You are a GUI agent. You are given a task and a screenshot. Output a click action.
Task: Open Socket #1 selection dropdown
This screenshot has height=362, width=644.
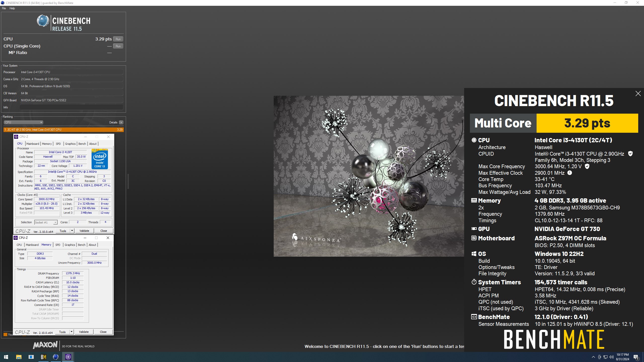tap(46, 222)
